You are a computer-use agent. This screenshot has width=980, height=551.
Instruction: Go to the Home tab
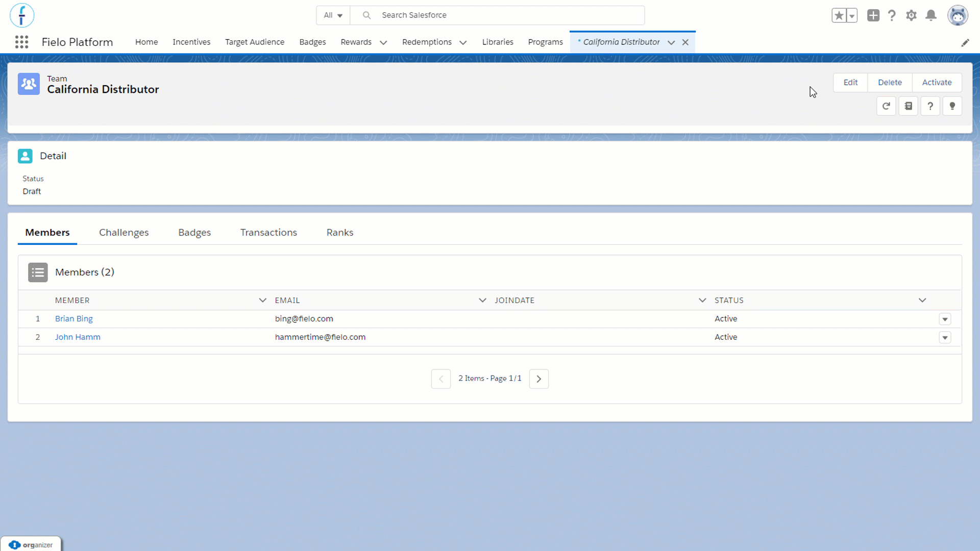(146, 42)
